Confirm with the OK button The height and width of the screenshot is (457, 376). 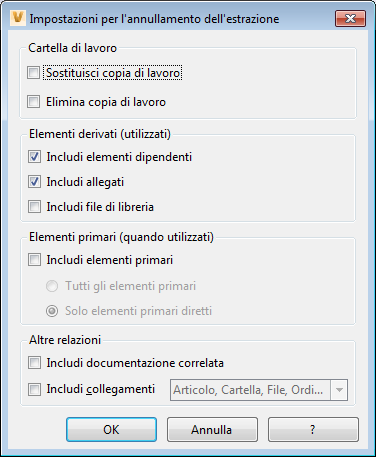click(x=111, y=430)
